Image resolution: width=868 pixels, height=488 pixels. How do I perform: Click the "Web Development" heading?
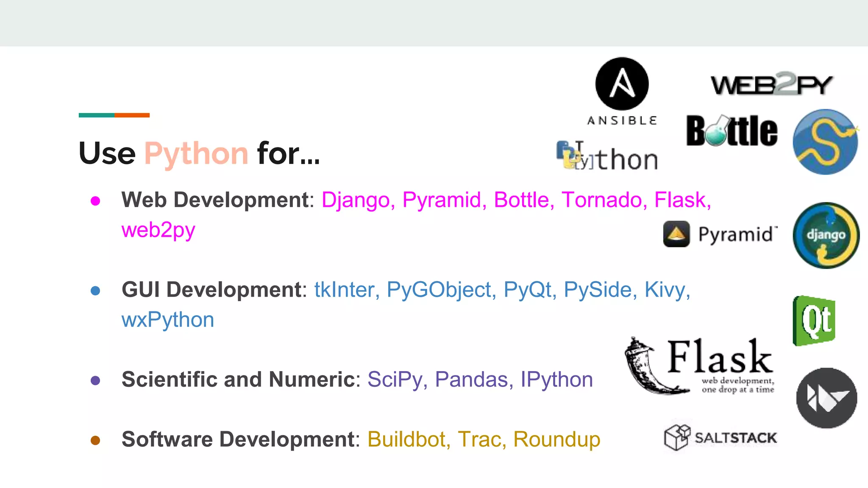(x=215, y=200)
